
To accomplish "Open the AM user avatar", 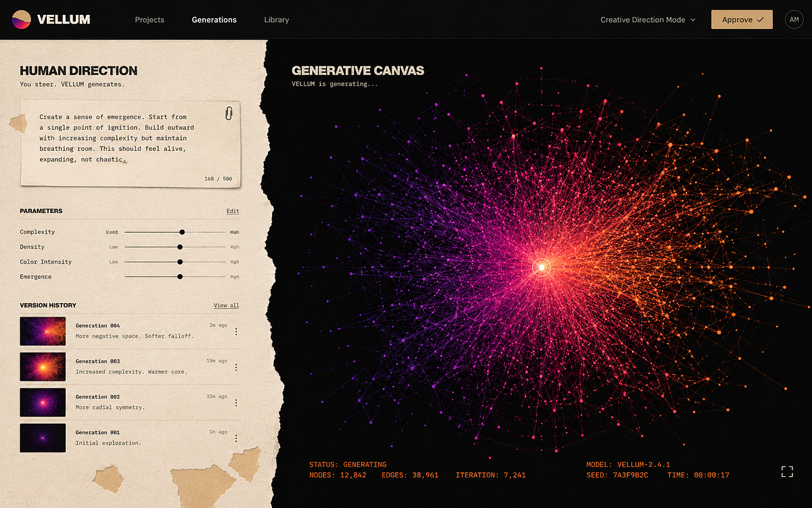I will point(794,20).
